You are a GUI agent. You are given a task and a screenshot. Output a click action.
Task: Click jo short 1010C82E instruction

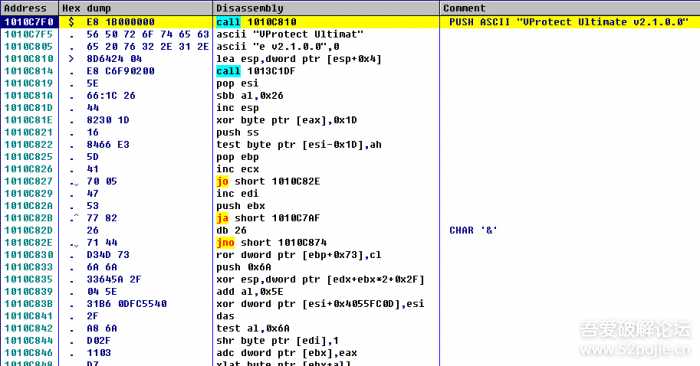(268, 181)
